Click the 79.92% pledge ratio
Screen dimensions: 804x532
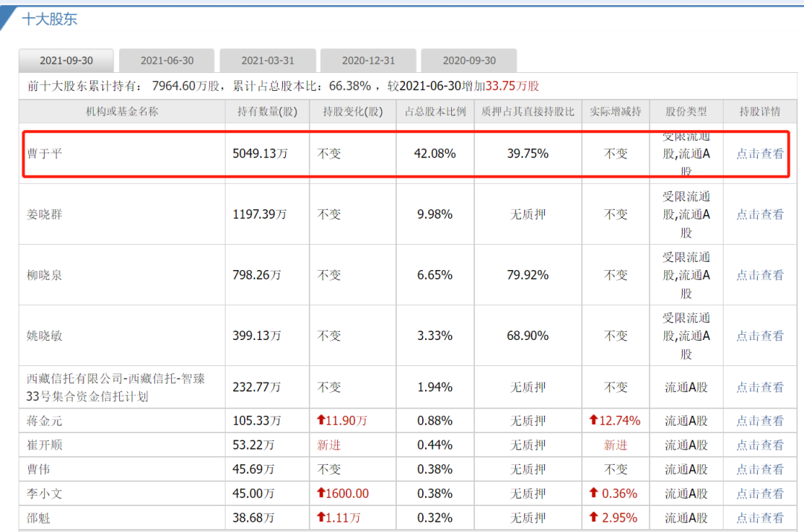point(528,275)
